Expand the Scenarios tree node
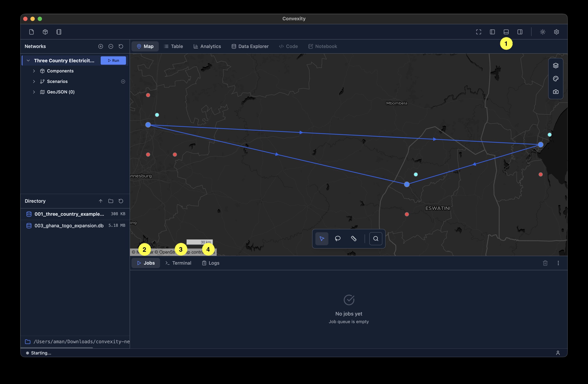 click(34, 81)
